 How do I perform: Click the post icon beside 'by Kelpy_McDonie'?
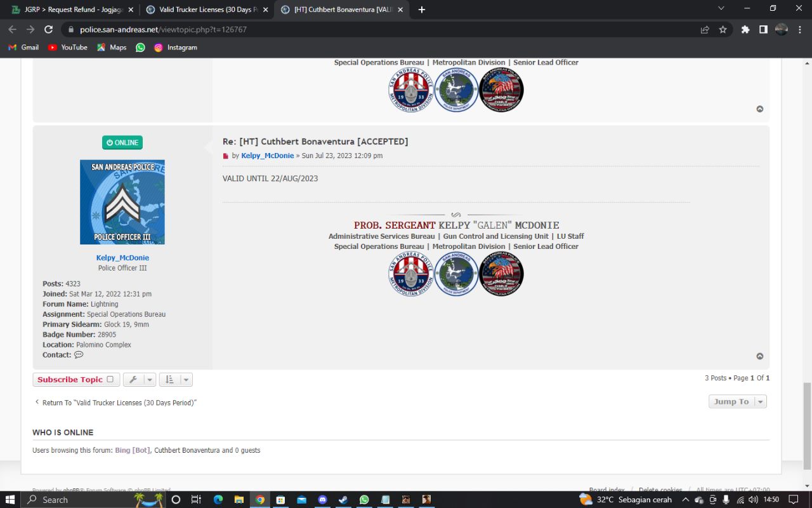(225, 156)
